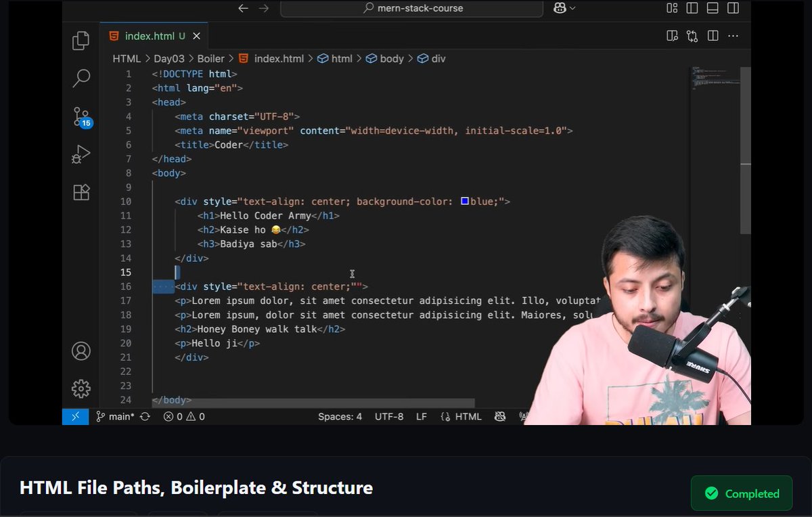Click the Split Editor Right icon
Viewport: 812px width, 517px height.
pos(713,36)
